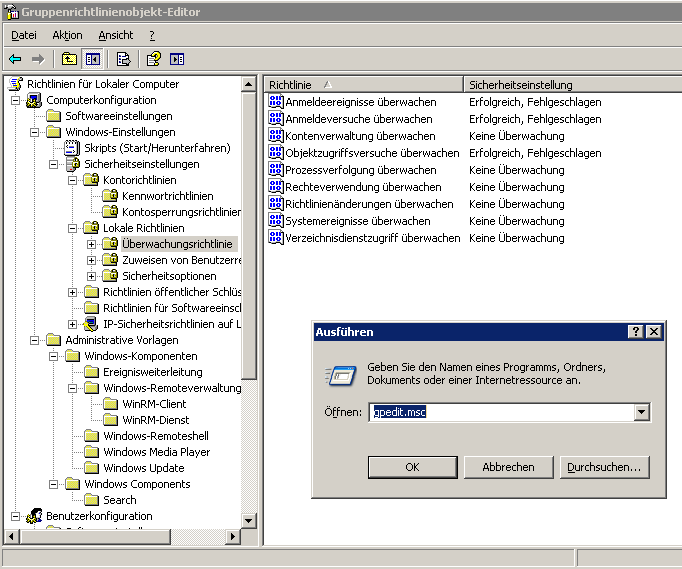Open the Öffnen combo box dropdown arrow
Image resolution: width=682 pixels, height=569 pixels.
[x=642, y=412]
